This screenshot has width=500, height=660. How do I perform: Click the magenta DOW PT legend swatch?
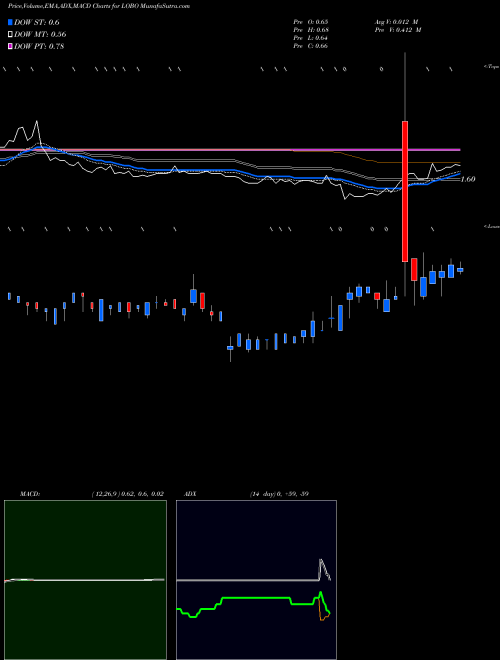(x=10, y=46)
